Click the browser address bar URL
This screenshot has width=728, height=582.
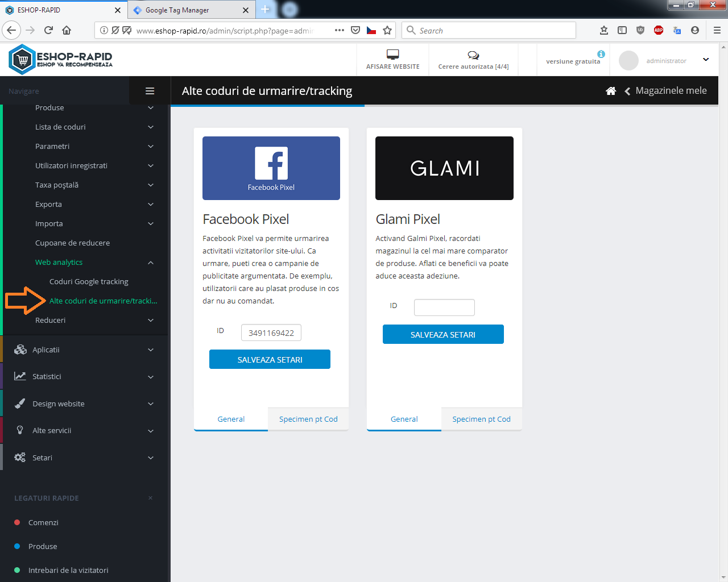tap(225, 31)
